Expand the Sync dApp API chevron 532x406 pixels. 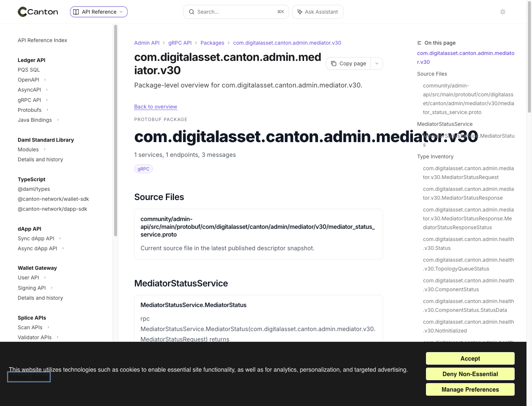(60, 238)
